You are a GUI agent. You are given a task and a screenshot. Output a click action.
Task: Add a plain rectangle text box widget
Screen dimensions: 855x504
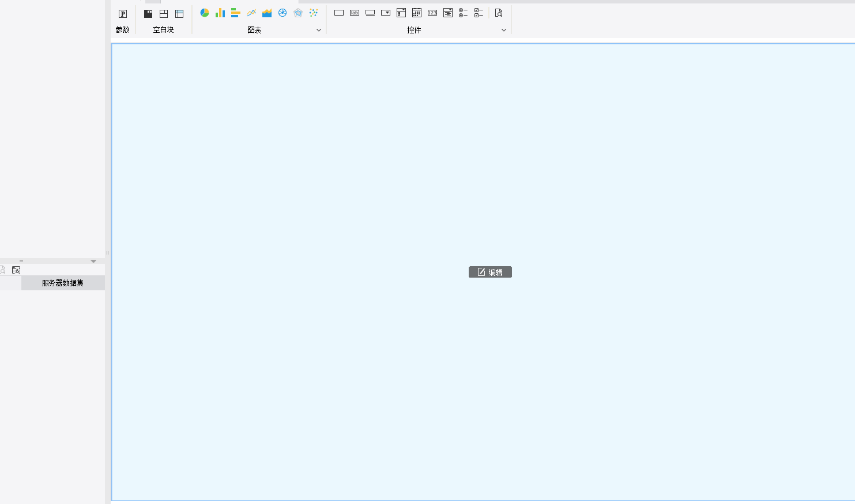click(339, 13)
